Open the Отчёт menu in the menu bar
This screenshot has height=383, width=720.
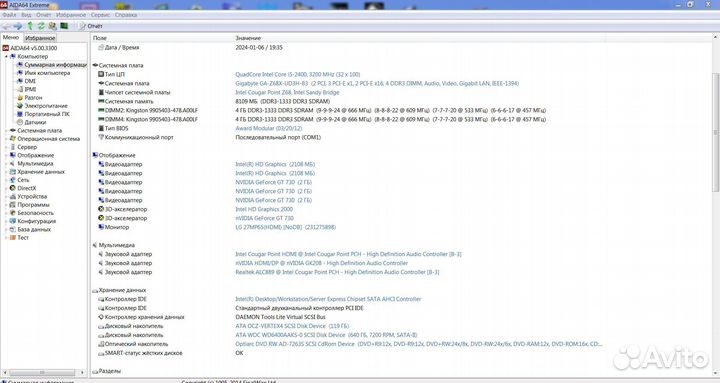click(44, 15)
